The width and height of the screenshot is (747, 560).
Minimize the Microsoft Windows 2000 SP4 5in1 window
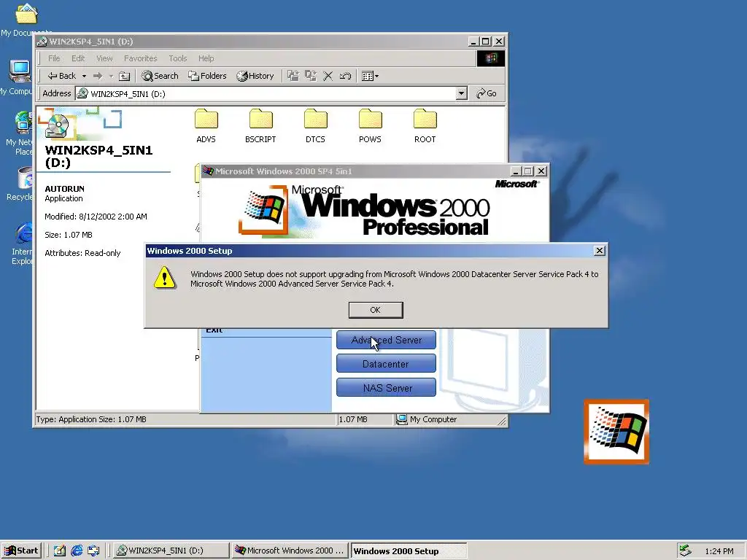(x=516, y=171)
